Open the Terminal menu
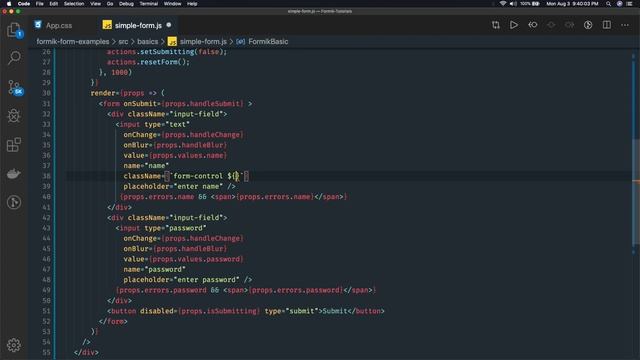Screen dimensions: 640x360 pyautogui.click(x=149, y=4)
